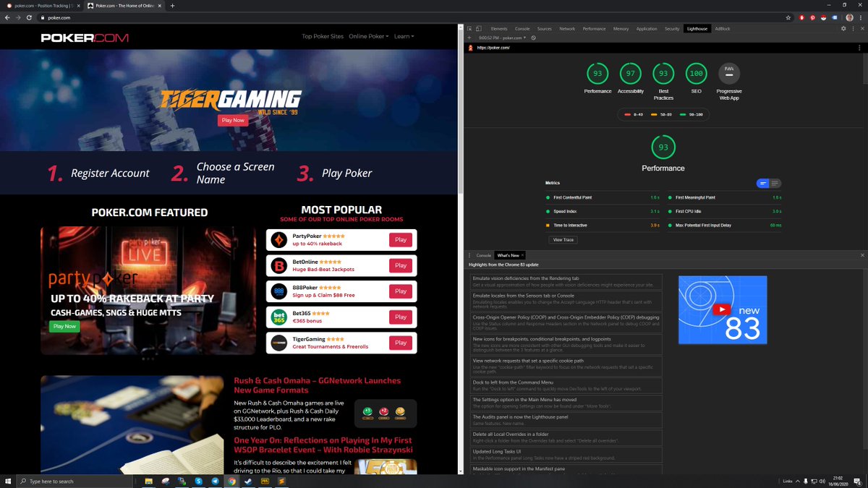
Task: Expand the Time to Interactive metric
Action: pyautogui.click(x=603, y=226)
